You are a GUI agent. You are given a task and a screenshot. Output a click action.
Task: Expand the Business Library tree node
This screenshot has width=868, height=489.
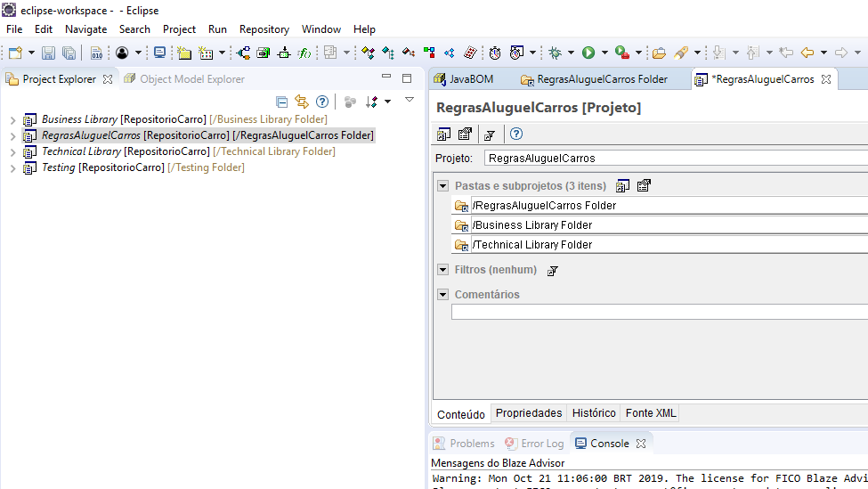point(12,119)
